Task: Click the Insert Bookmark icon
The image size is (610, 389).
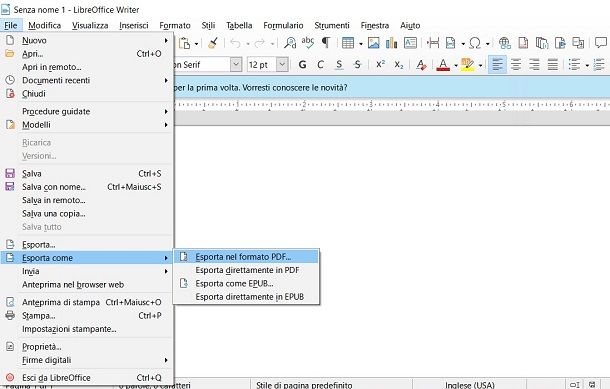Action: [x=560, y=43]
